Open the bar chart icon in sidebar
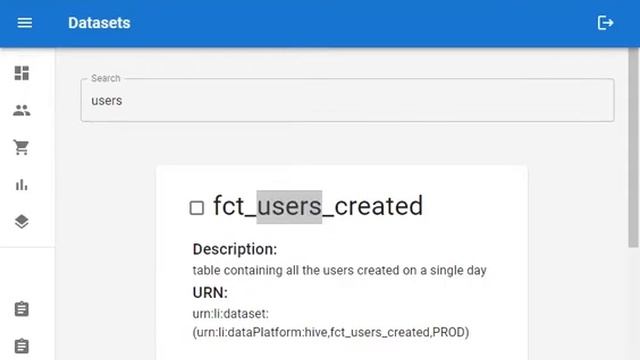This screenshot has width=640, height=360. [x=22, y=185]
